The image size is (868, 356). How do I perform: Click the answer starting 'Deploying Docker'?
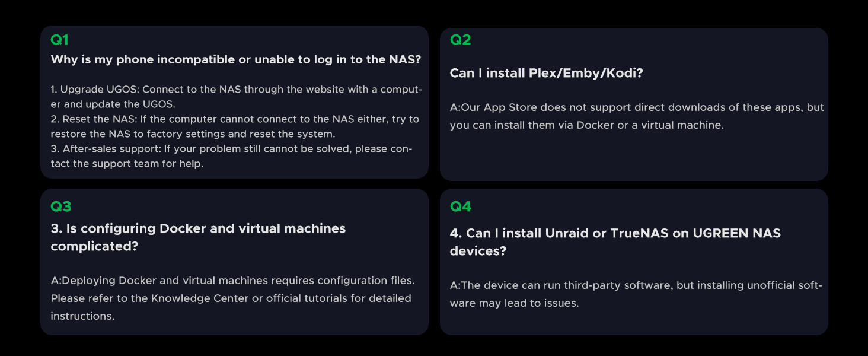coord(232,298)
